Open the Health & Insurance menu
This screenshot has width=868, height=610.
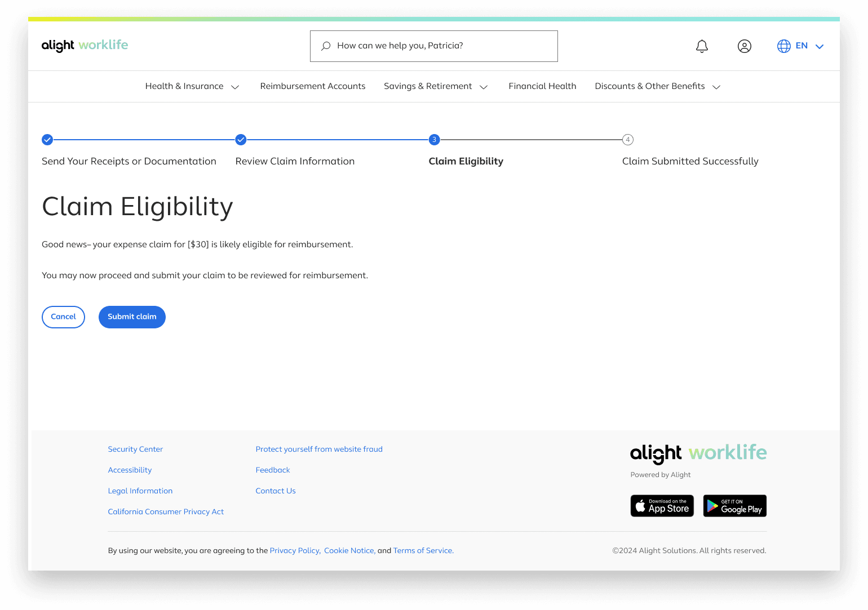pos(192,86)
